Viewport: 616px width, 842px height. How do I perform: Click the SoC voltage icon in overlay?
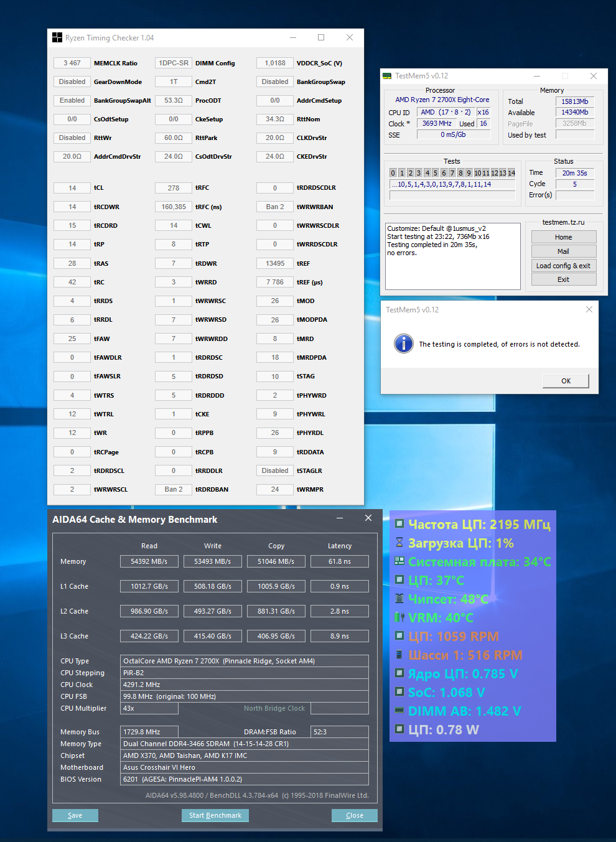coord(399,692)
